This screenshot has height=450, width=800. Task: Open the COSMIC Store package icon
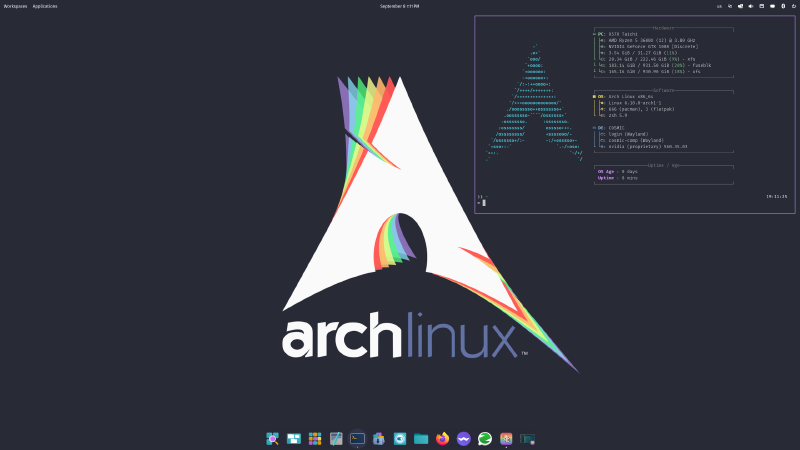tap(379, 438)
